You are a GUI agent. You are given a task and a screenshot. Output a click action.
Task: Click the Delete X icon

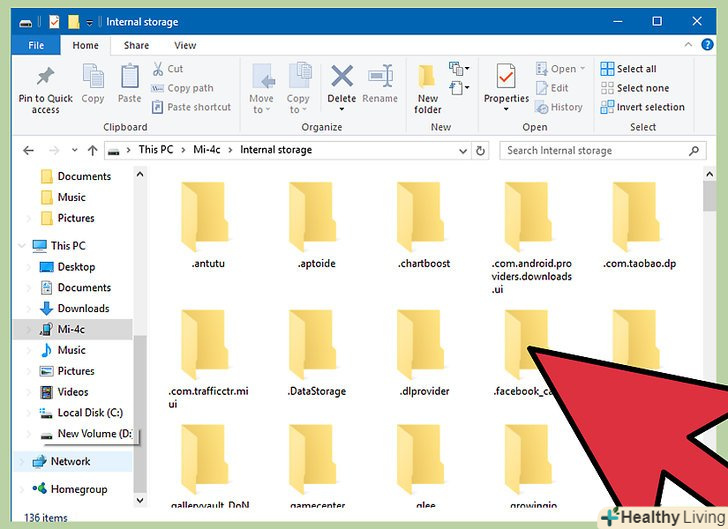click(342, 76)
